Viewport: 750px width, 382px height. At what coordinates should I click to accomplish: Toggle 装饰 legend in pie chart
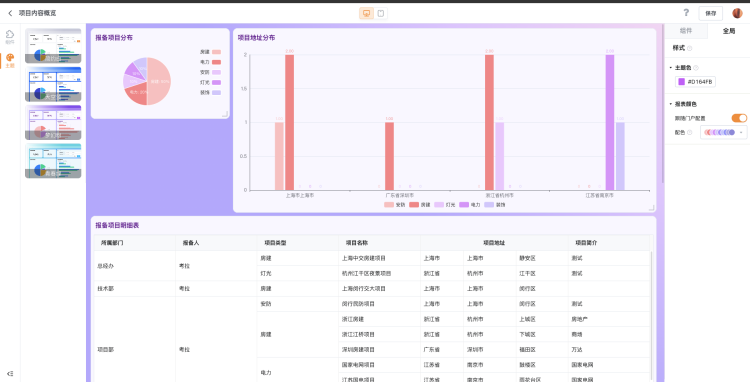click(x=210, y=92)
